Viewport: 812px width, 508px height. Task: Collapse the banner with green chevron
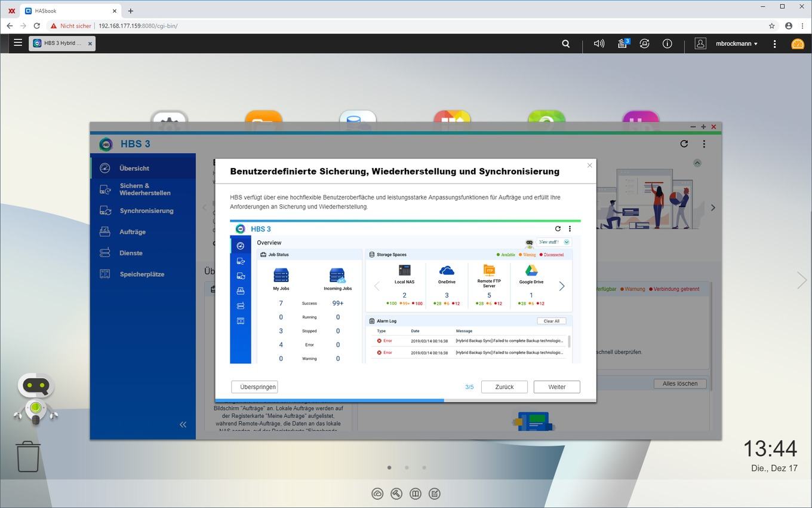pos(697,163)
